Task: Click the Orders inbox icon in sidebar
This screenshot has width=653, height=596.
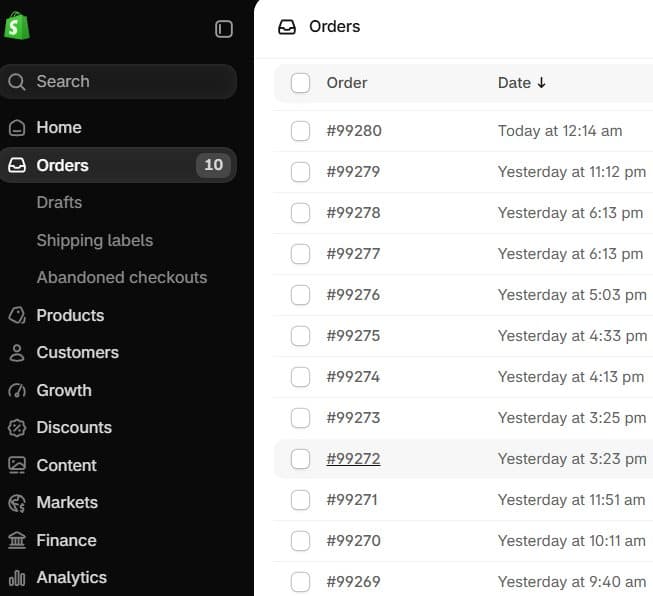Action: coord(17,165)
